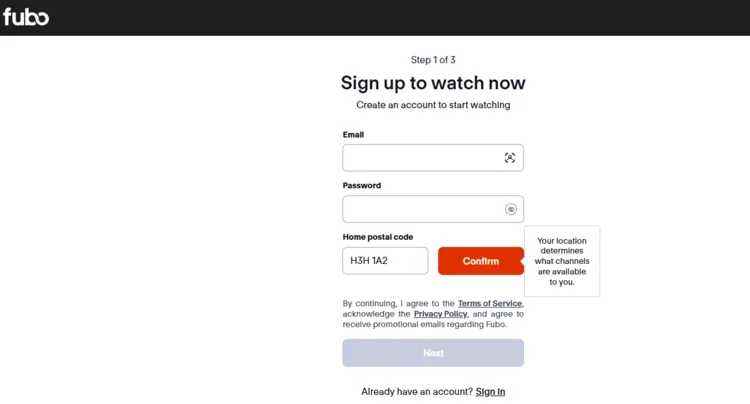Click the "Sign up to watch now" heading
Screen dimensions: 750x404
point(433,83)
